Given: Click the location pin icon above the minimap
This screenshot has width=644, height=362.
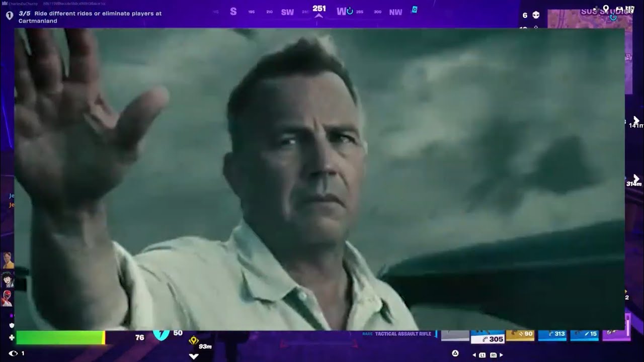Looking at the screenshot, I should pos(606,9).
